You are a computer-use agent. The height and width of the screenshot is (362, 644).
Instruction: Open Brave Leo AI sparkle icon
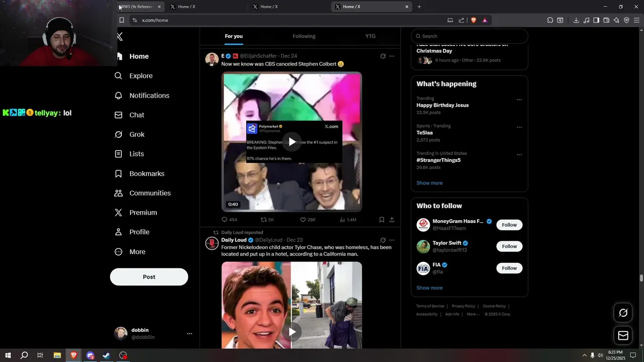click(616, 20)
